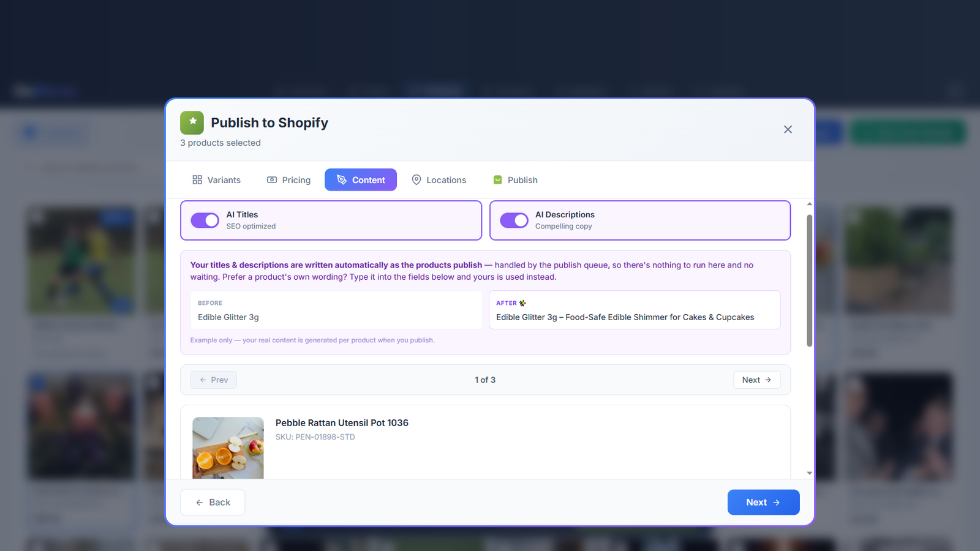This screenshot has width=980, height=551.
Task: Open the Pebble Rattan Utensil Pot product thumbnail
Action: point(228,448)
